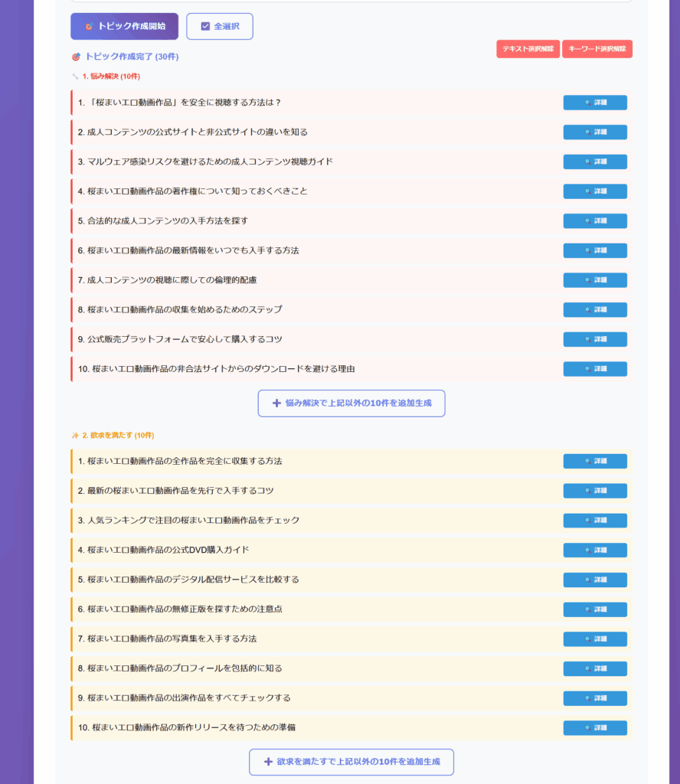Select topic text ending '最新情報をいつでも入手する方法'
680x784 pixels.
[x=188, y=250]
